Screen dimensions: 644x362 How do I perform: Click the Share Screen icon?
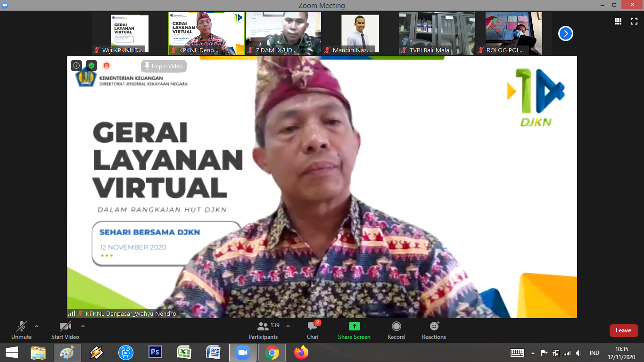(354, 327)
